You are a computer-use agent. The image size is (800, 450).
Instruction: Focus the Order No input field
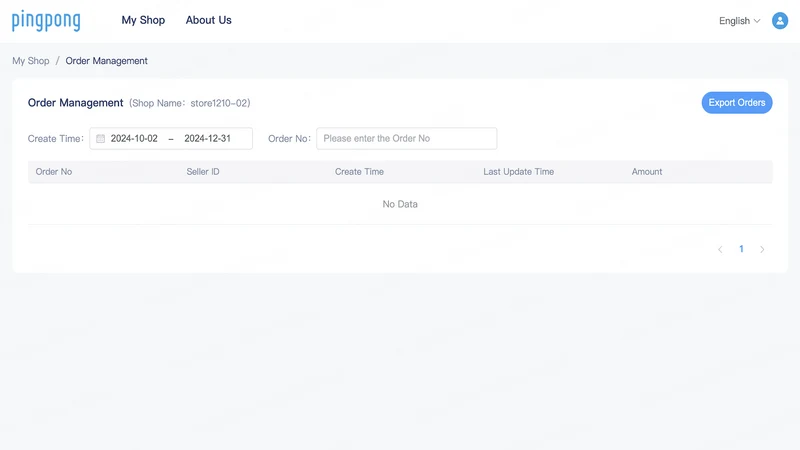pos(406,138)
